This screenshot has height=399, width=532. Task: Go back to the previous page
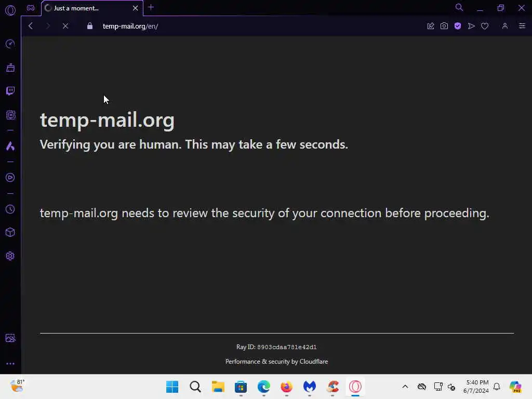31,26
